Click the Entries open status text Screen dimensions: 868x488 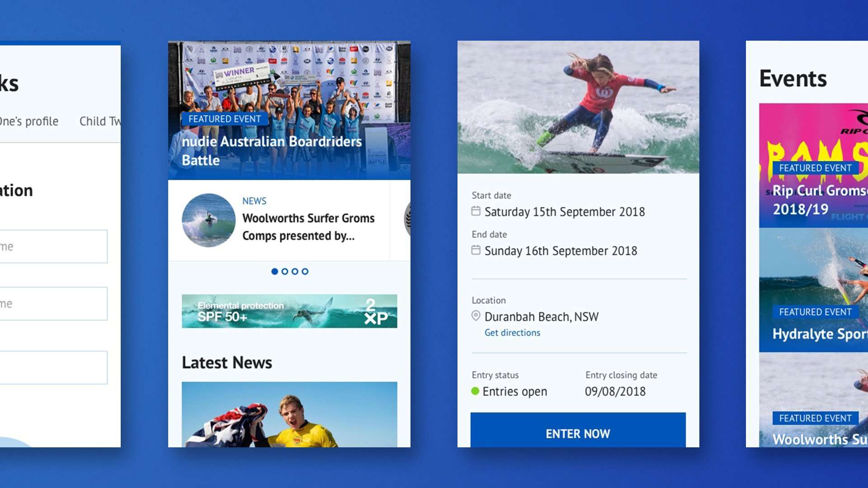pos(514,391)
